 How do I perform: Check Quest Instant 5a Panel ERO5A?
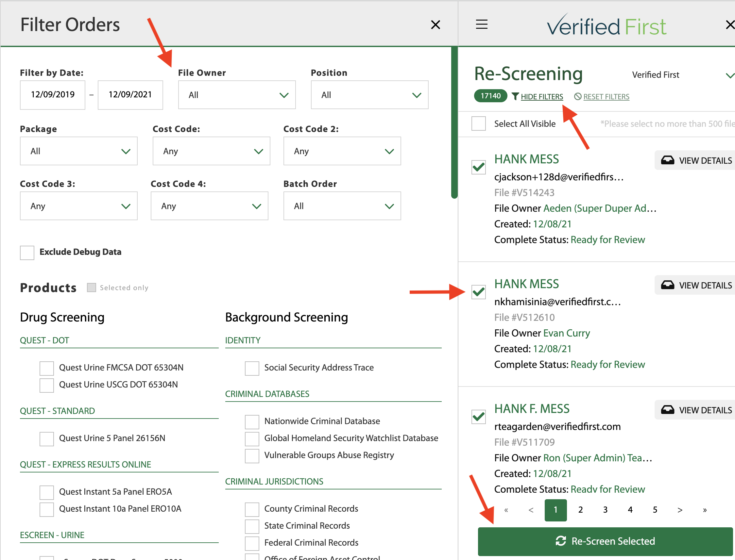[47, 492]
